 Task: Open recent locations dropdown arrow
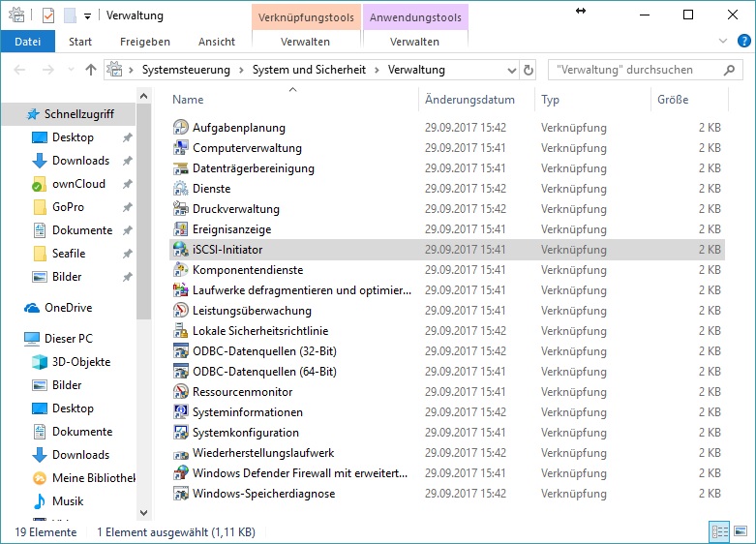71,70
